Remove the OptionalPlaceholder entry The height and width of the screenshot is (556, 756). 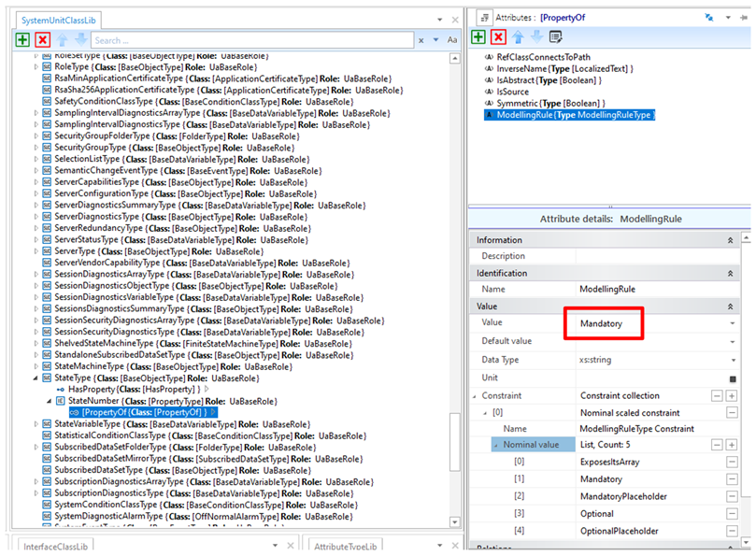point(732,531)
